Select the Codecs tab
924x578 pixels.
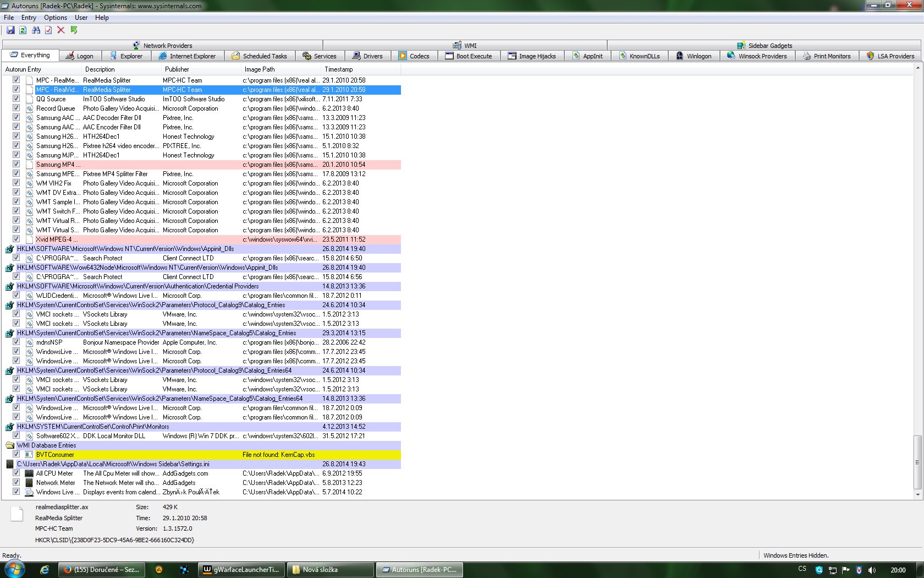click(415, 56)
